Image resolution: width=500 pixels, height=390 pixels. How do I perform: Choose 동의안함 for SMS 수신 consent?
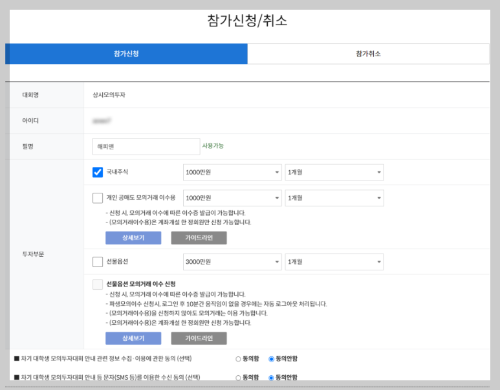point(271,378)
